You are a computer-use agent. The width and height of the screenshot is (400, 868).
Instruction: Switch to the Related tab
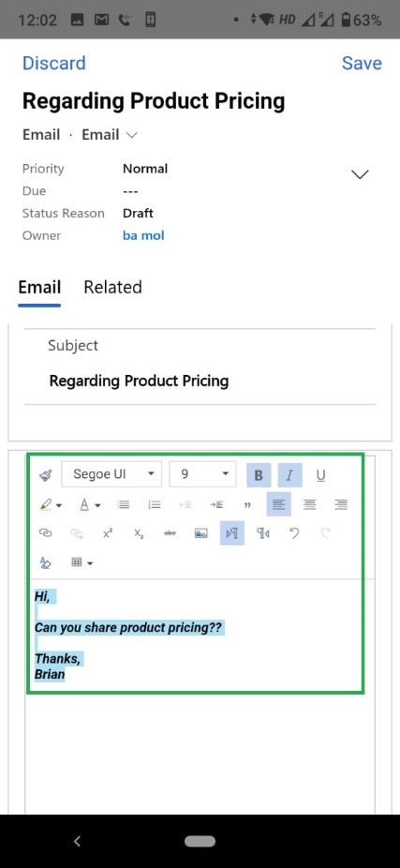(112, 287)
